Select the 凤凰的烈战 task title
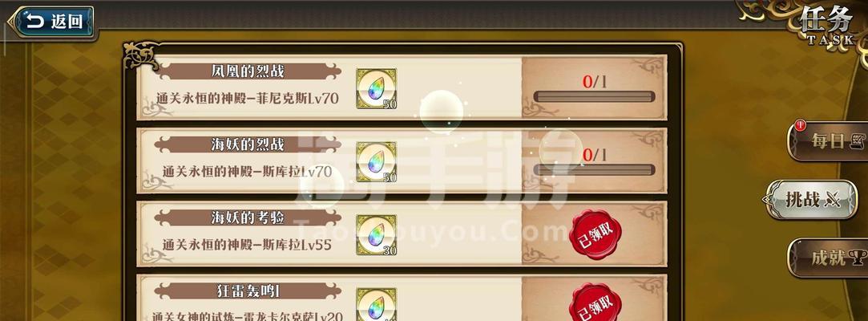This screenshot has width=868, height=321. pyautogui.click(x=248, y=71)
